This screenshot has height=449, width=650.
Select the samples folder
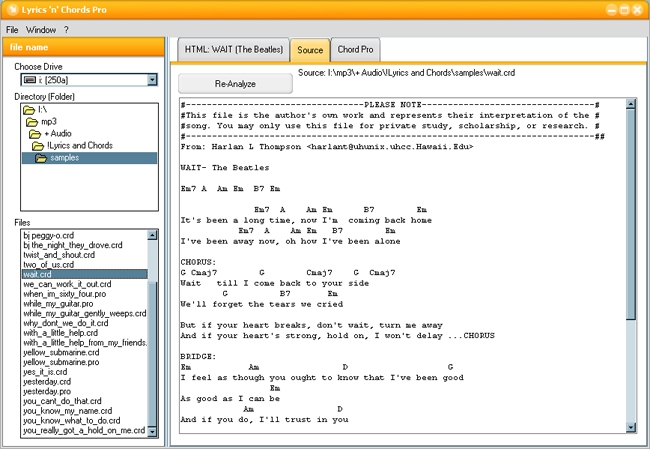[x=63, y=158]
